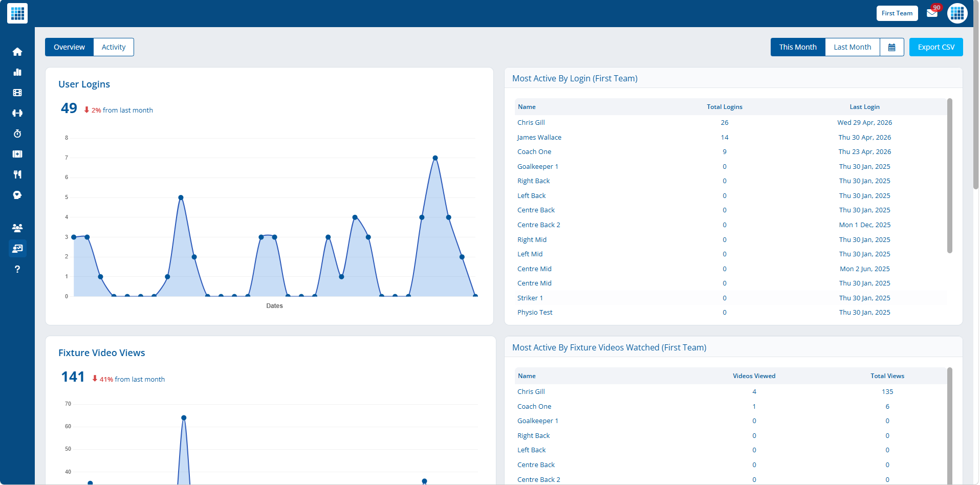Open the video section via film icon
The width and height of the screenshot is (980, 485).
tap(17, 93)
